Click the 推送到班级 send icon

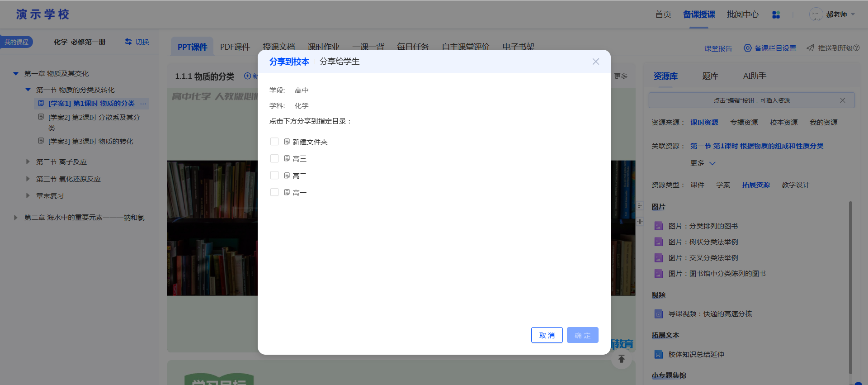tap(811, 48)
